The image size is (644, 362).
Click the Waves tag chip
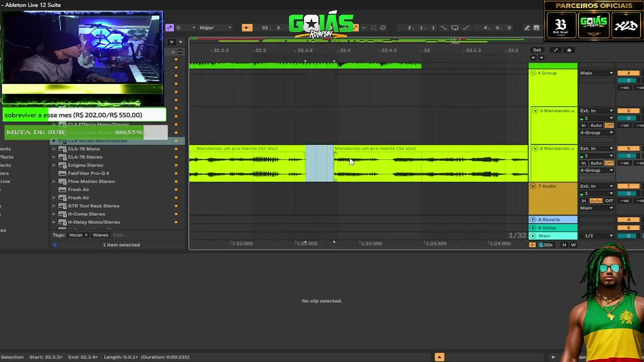tap(101, 235)
